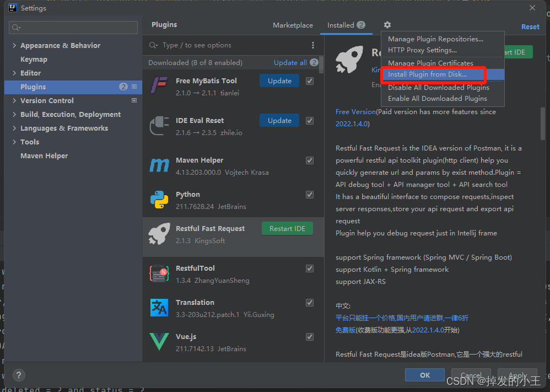
Task: Click the large rocket icon in plugin details
Action: (349, 59)
